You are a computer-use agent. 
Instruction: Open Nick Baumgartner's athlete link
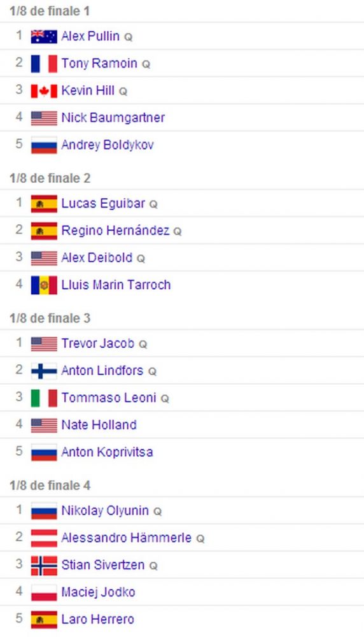click(x=113, y=118)
